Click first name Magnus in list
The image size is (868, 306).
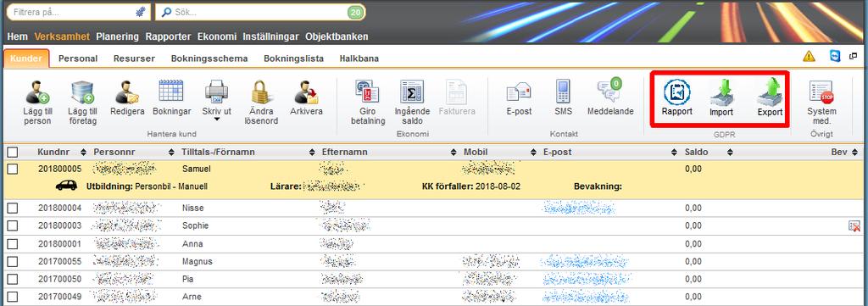tap(197, 261)
